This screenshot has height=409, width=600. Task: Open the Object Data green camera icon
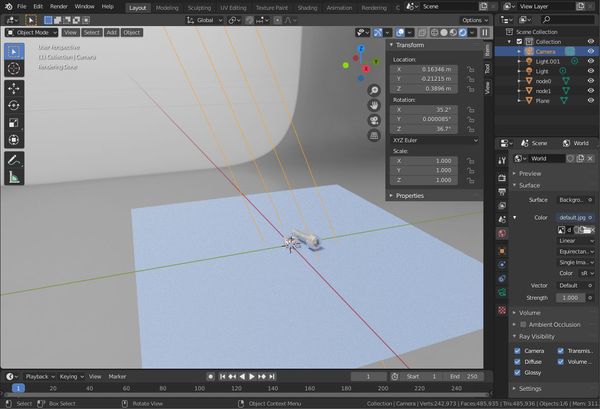[x=502, y=293]
